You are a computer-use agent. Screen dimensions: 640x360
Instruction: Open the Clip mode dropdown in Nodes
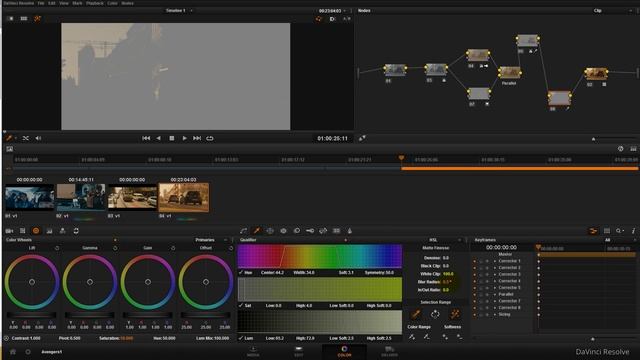pyautogui.click(x=612, y=10)
